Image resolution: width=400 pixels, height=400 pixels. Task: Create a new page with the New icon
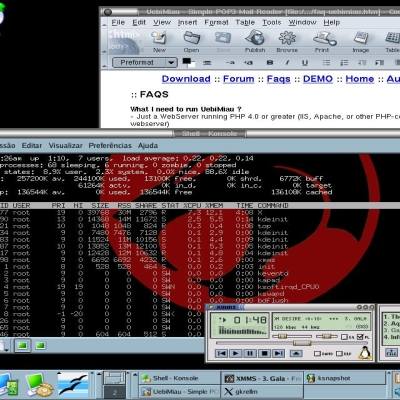point(159,41)
